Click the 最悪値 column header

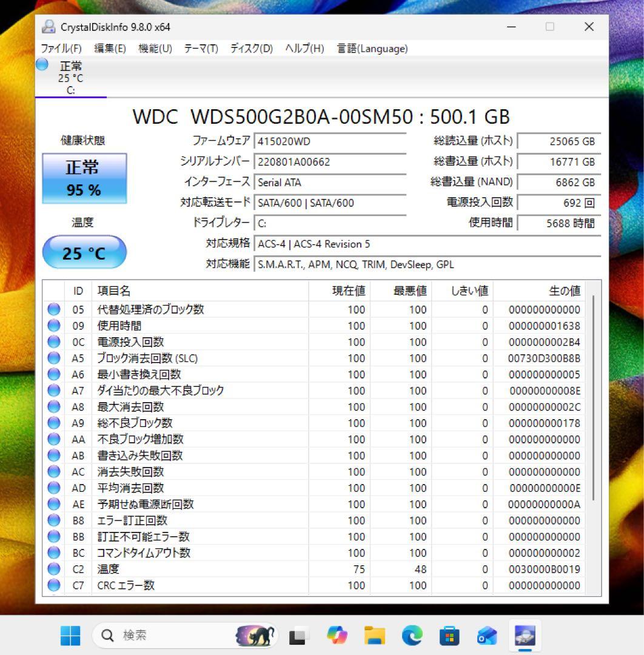[x=400, y=291]
